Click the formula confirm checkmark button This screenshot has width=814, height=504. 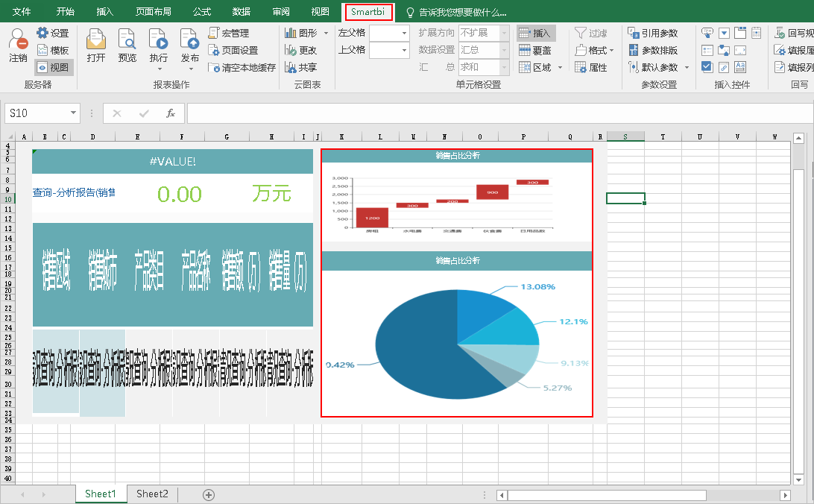tap(144, 113)
